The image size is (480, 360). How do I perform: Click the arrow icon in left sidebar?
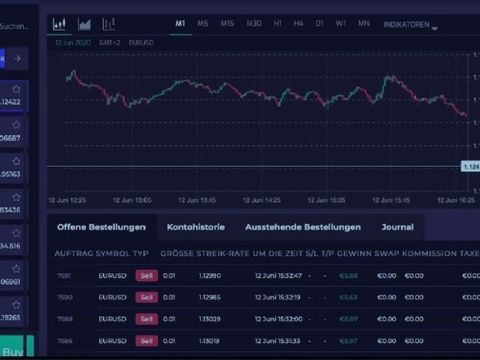click(18, 59)
